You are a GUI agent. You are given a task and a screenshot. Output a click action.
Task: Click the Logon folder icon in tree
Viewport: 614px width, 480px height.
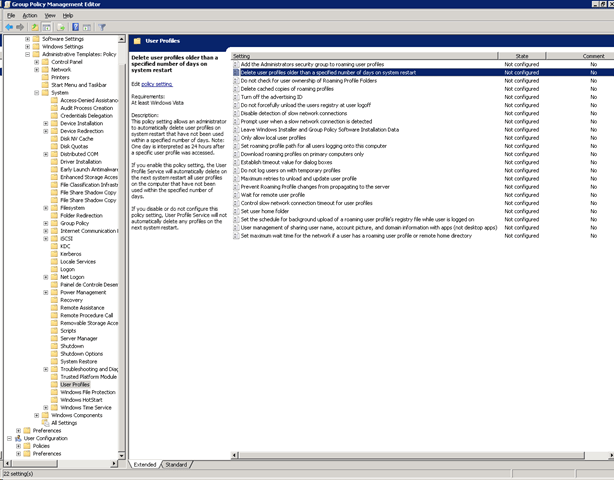pos(54,269)
